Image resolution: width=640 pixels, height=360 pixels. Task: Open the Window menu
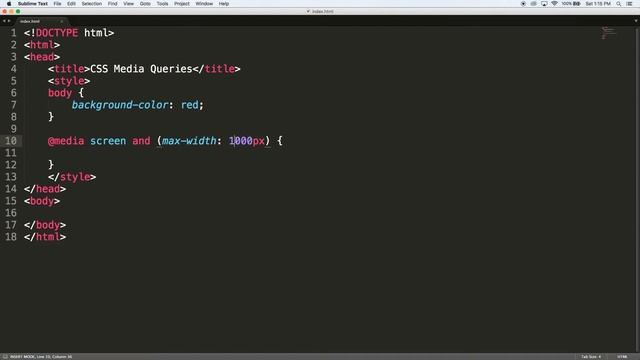(204, 4)
